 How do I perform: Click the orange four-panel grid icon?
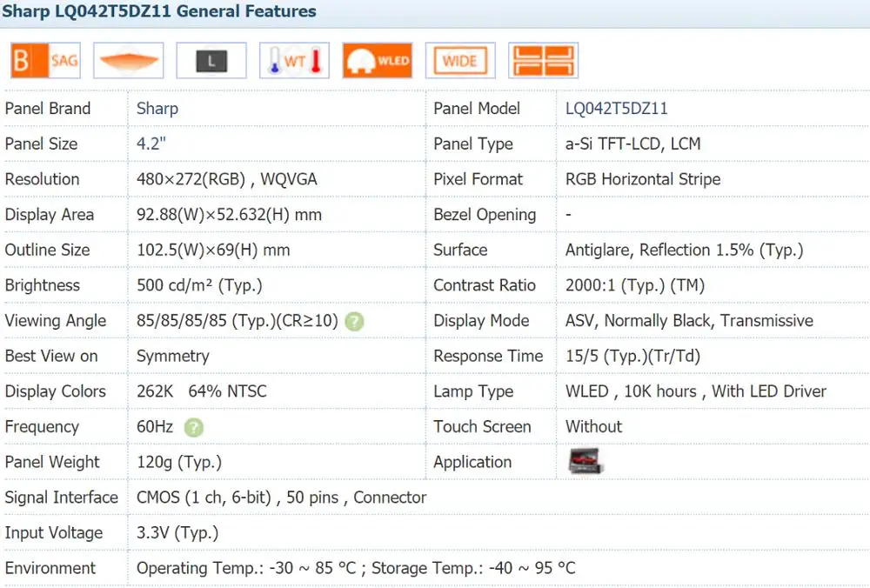(543, 61)
